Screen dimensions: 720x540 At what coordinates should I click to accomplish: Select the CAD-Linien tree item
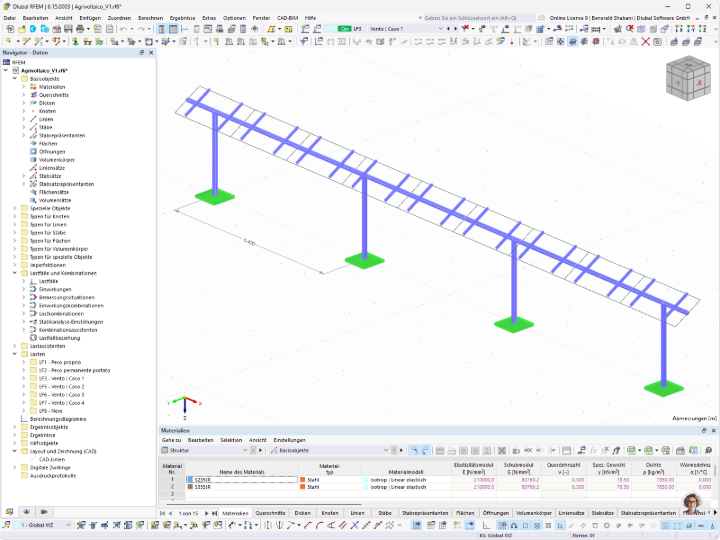click(52, 459)
